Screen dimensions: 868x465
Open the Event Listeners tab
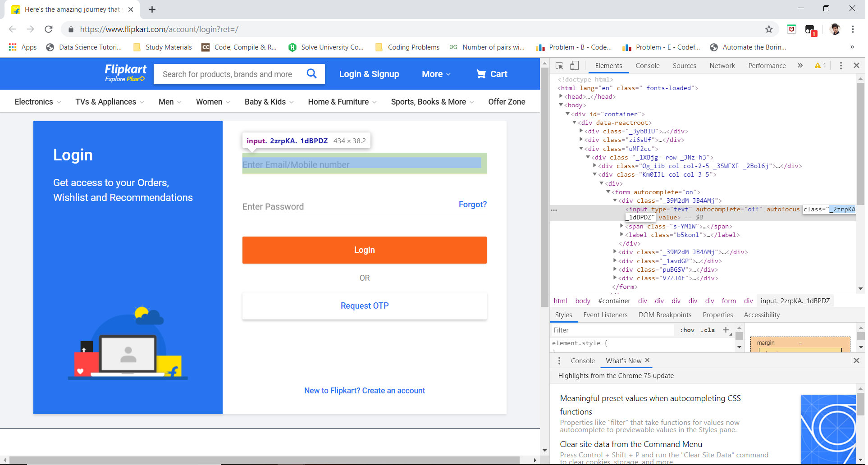[x=605, y=315]
